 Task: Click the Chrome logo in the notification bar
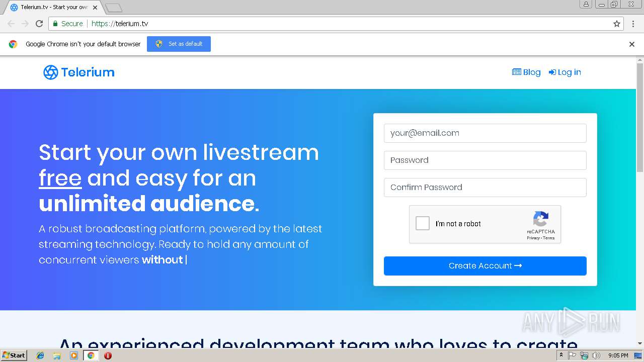click(x=13, y=44)
